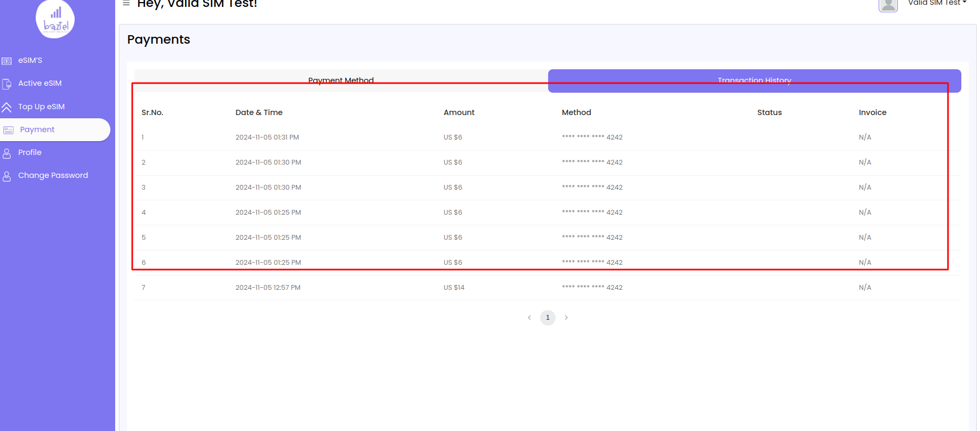Click card number in row 2
Screen dimensions: 980x431
[592, 162]
